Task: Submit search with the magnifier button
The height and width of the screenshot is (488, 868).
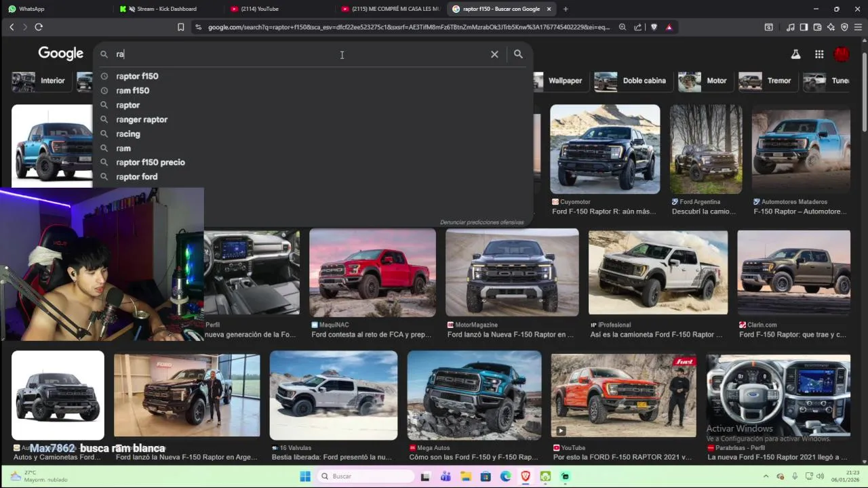Action: (518, 54)
